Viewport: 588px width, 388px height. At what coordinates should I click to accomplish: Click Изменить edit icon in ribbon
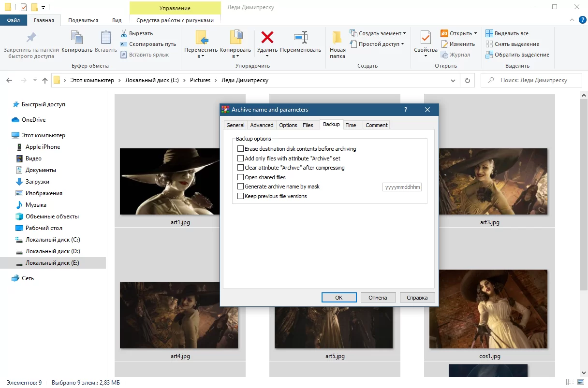click(x=444, y=44)
